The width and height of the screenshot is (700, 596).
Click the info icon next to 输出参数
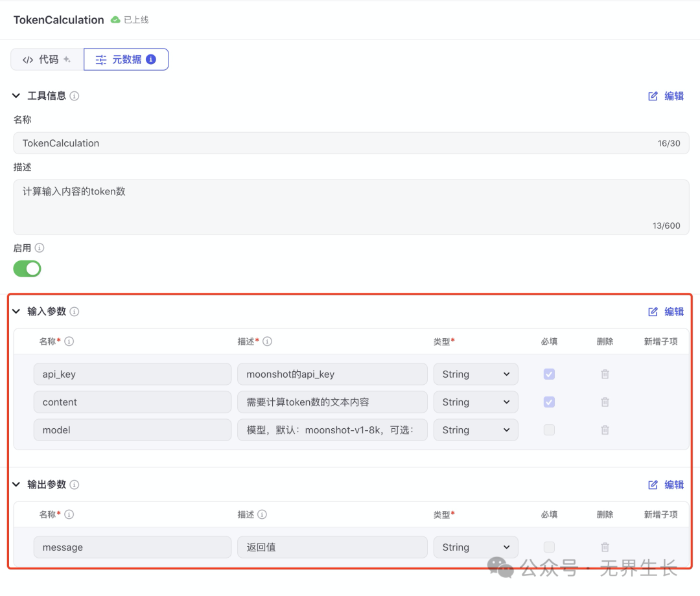(x=75, y=485)
